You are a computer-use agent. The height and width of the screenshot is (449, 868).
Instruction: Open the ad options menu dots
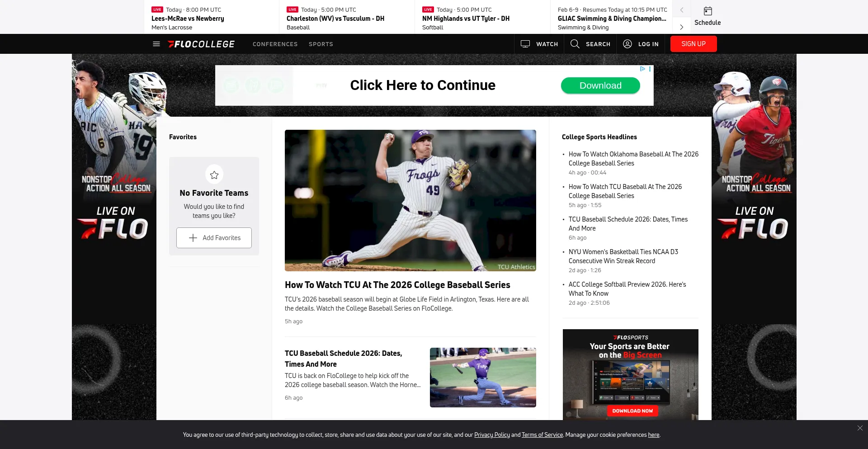650,69
